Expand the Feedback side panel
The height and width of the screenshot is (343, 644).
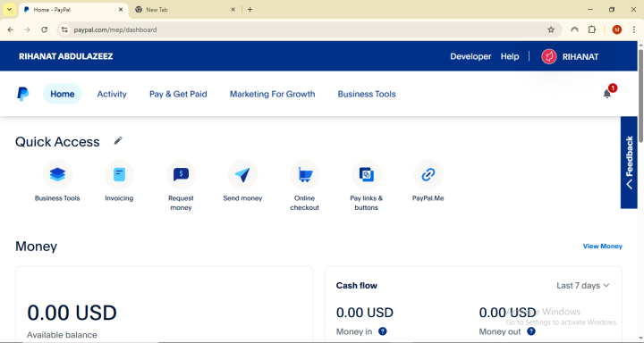[x=629, y=163]
